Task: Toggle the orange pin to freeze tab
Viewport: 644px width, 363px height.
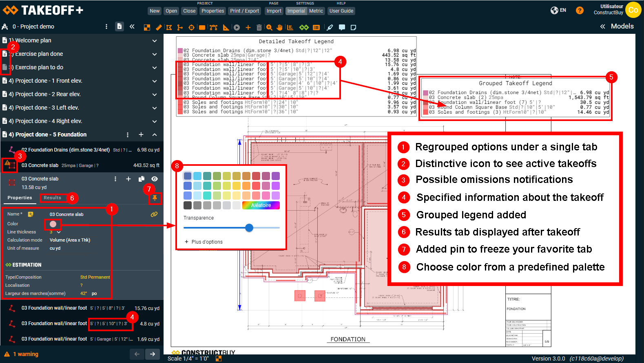Action: [155, 198]
